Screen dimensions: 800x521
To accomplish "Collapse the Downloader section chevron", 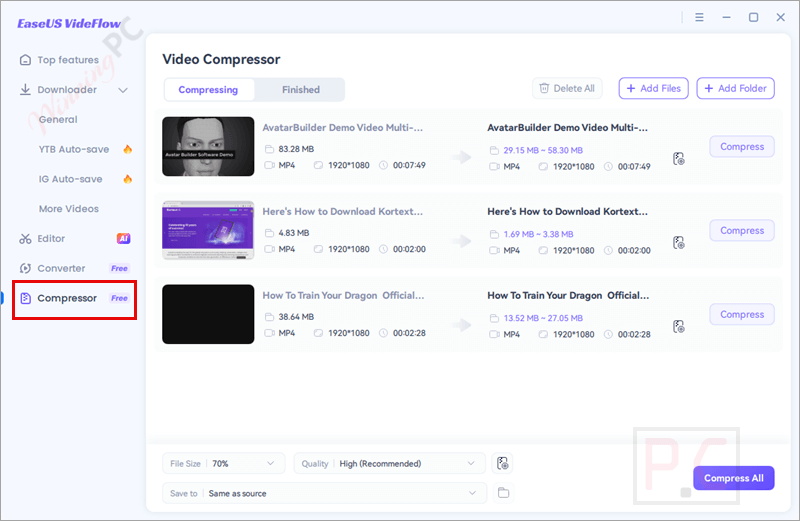I will click(123, 90).
